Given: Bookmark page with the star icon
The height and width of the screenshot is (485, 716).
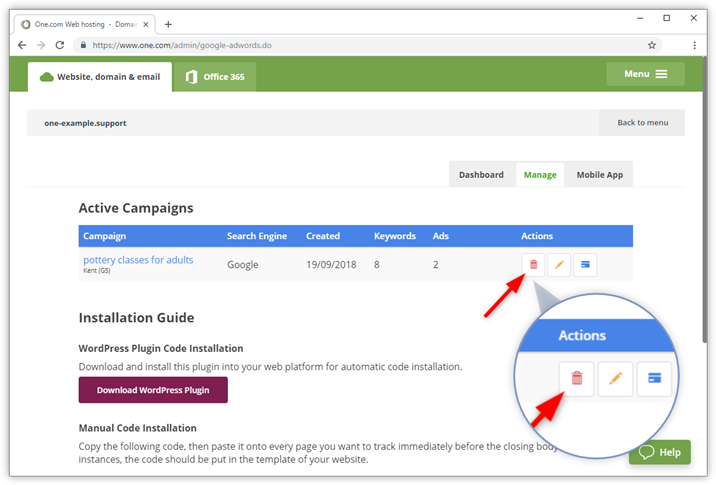Looking at the screenshot, I should click(652, 45).
